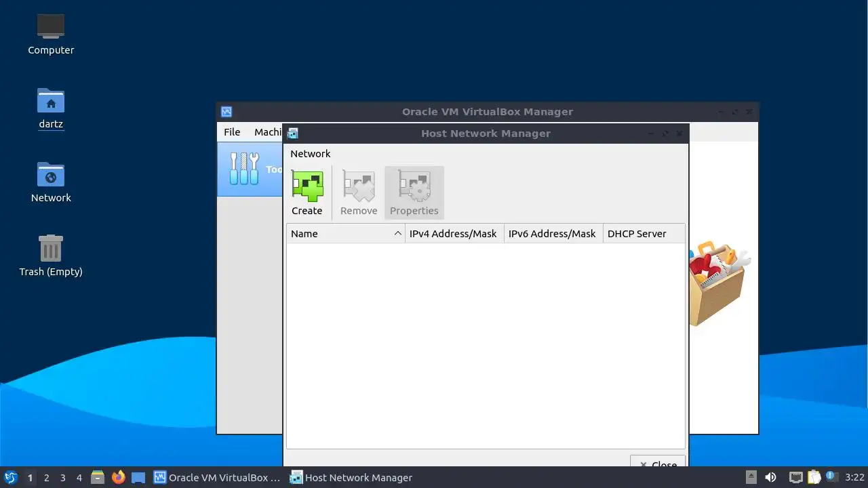Open the network Properties pane
Viewport: 868px width, 488px height.
414,193
